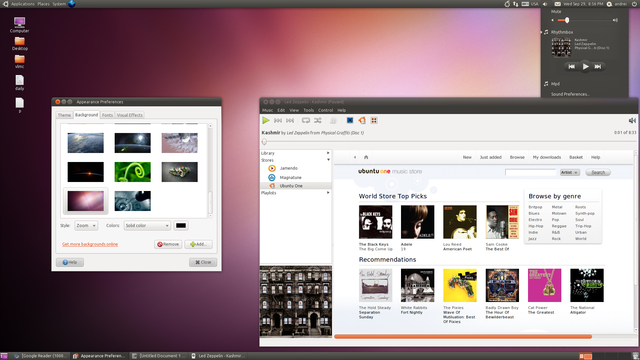The image size is (640, 360).
Task: Click the Remove background button
Action: [x=168, y=244]
